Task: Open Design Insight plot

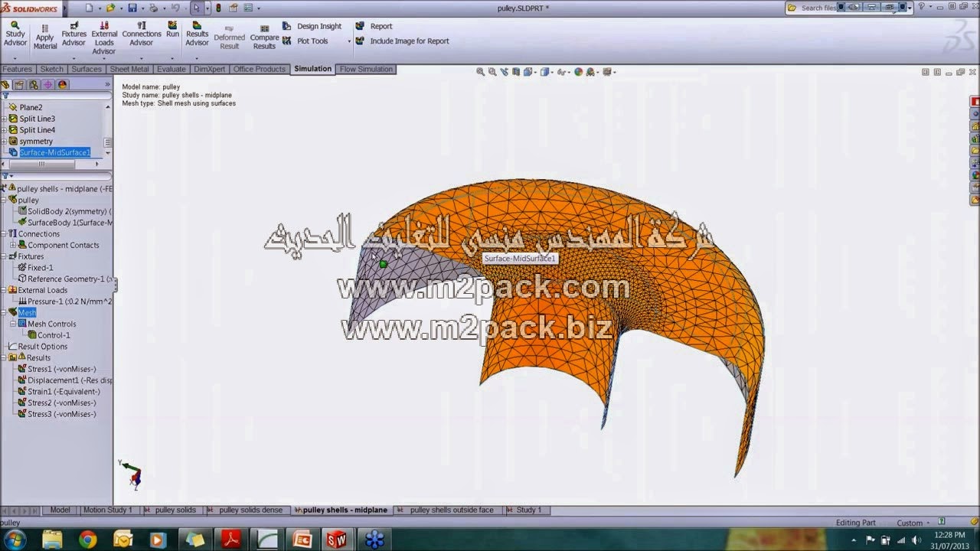Action: pos(312,26)
